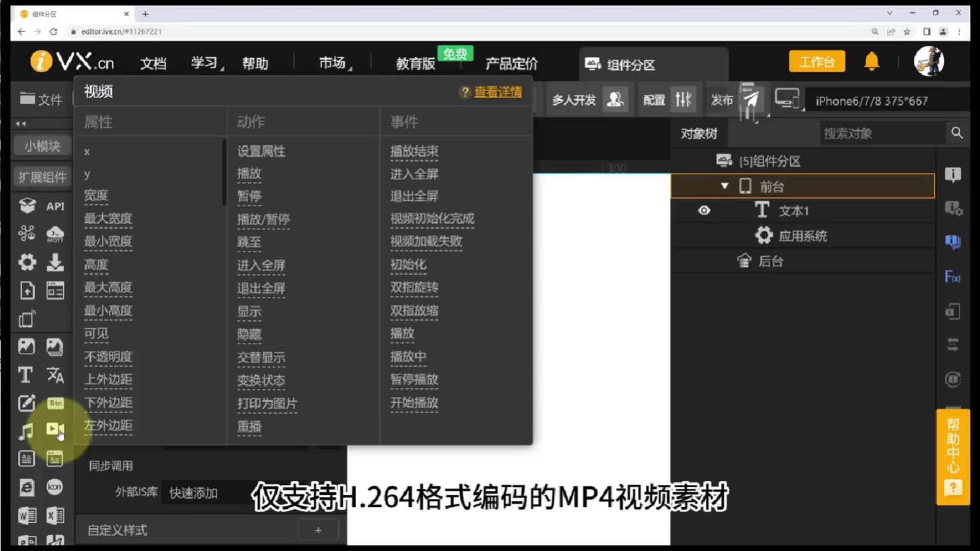Click the search magnifier in object tree
Viewport: 980px width, 551px height.
[x=957, y=133]
